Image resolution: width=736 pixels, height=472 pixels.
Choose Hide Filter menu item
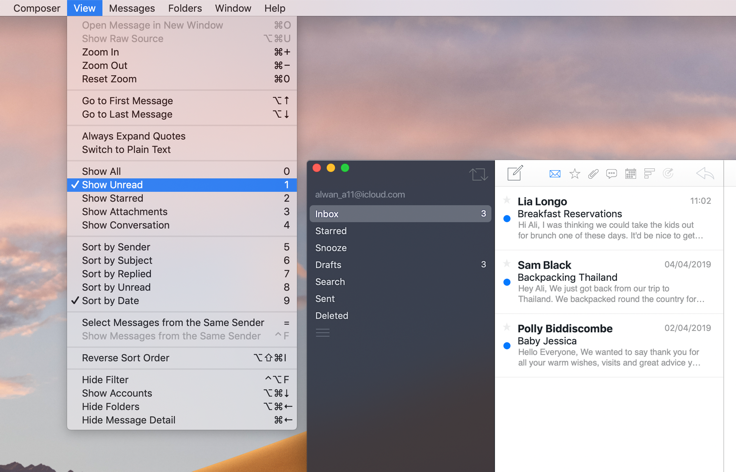182,380
